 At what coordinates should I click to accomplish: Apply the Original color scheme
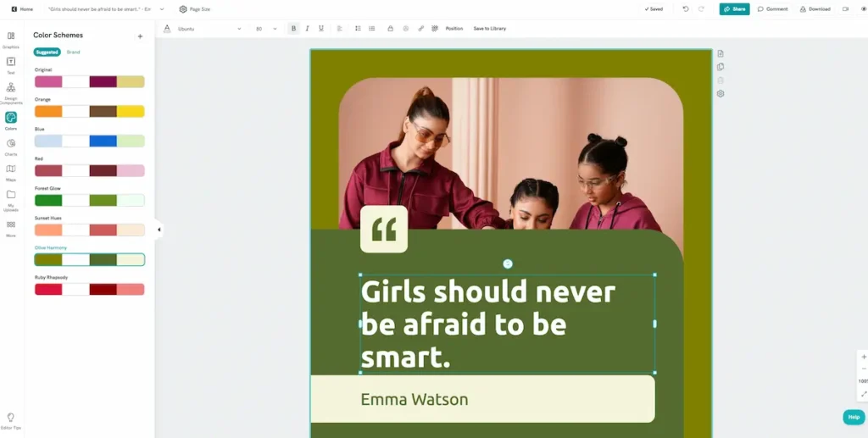[90, 82]
